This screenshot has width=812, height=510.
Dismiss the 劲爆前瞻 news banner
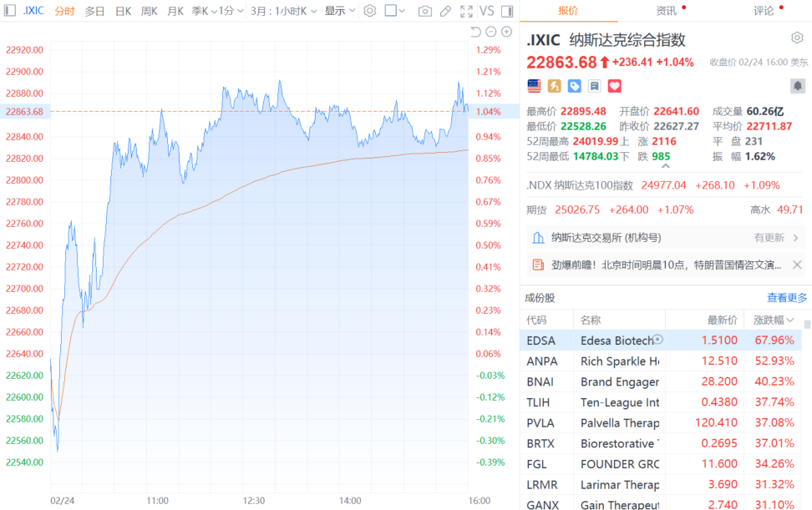pyautogui.click(x=797, y=265)
